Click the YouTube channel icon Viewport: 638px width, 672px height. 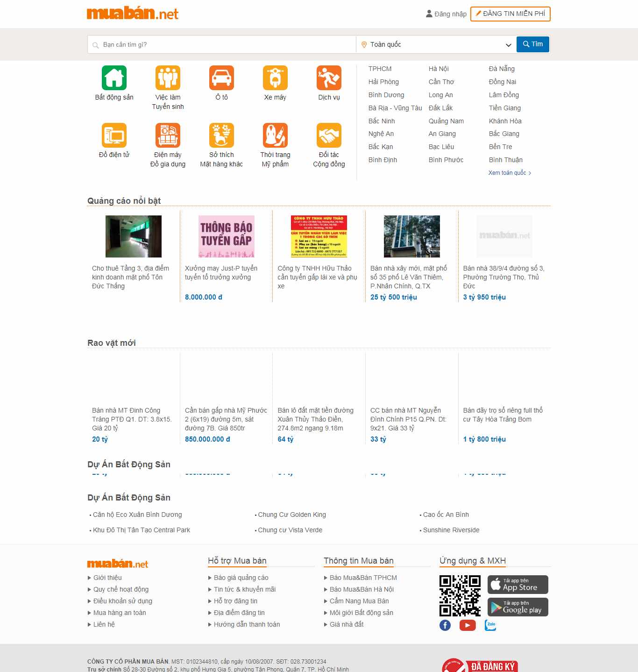[468, 625]
